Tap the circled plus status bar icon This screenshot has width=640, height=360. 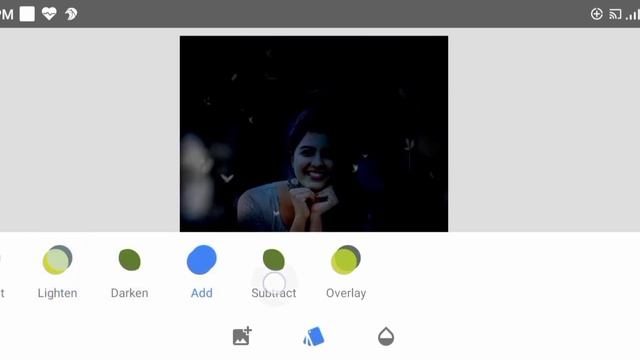(x=596, y=14)
